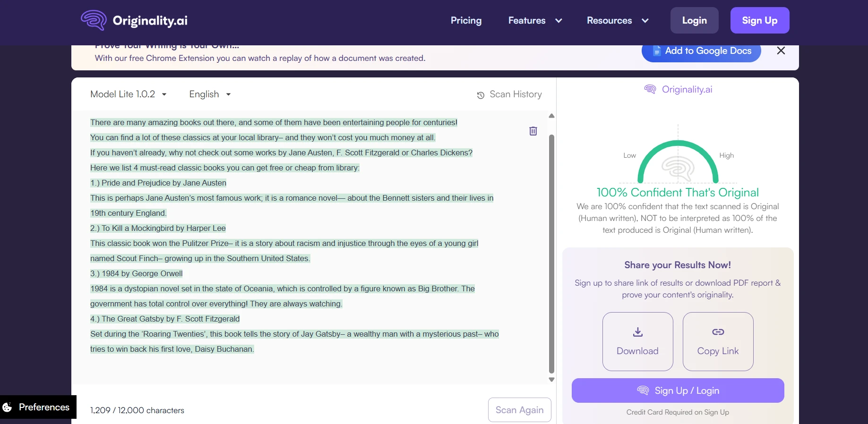Click the Scan Again button
868x424 pixels.
click(x=519, y=410)
